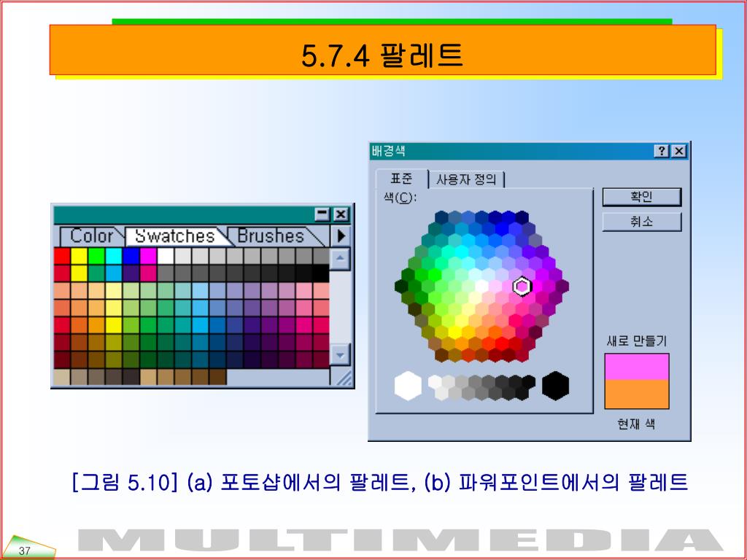Choose the large white hexagon below wheel
This screenshot has height=560, width=747.
[409, 386]
